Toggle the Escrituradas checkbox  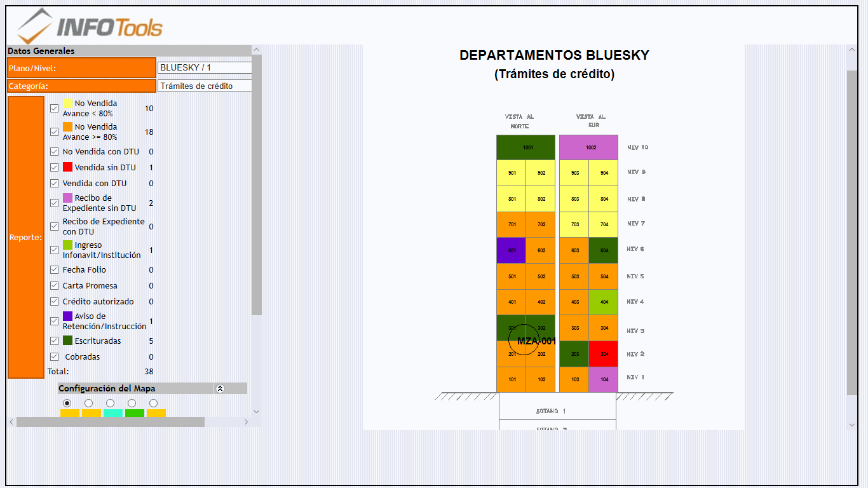click(55, 341)
